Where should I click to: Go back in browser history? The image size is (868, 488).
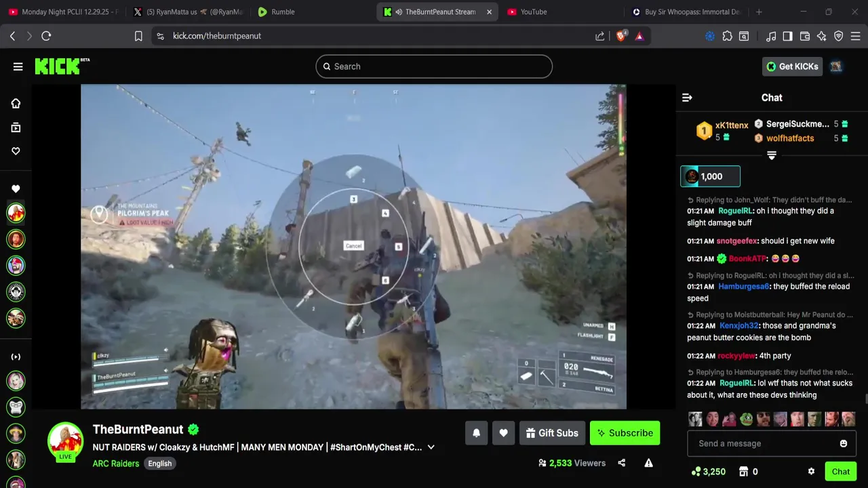pos(12,36)
